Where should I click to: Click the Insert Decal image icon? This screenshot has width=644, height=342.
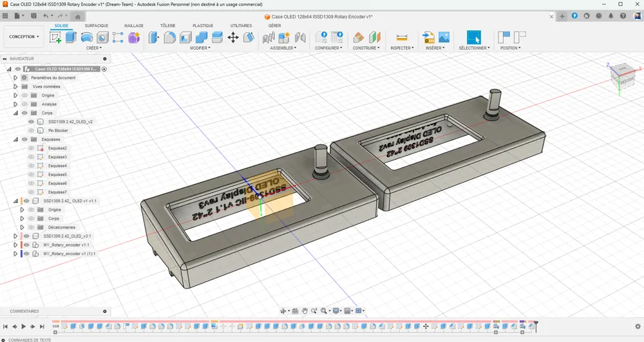(x=444, y=37)
